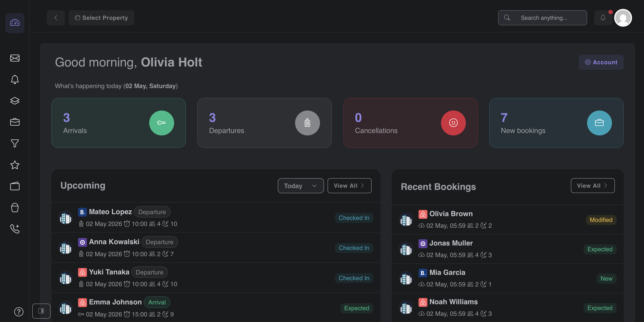View All upcoming reservations
Viewport: 644px width, 322px height.
coord(349,185)
